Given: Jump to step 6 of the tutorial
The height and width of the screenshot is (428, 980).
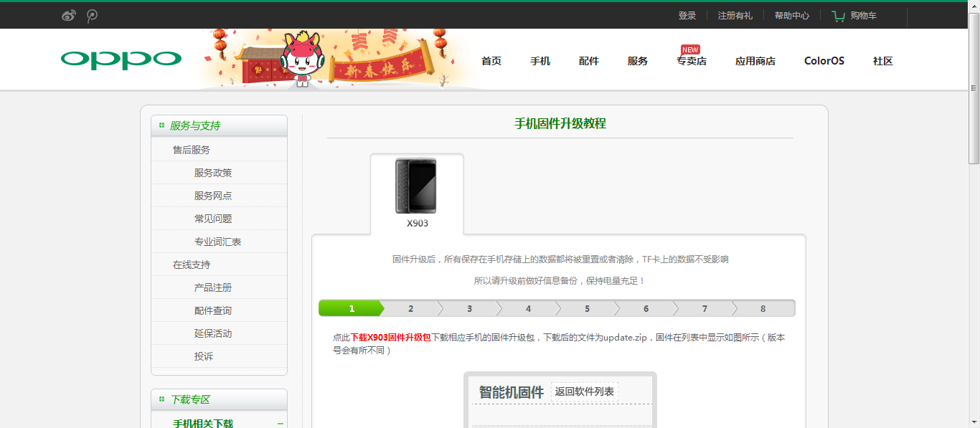Looking at the screenshot, I should coord(646,308).
